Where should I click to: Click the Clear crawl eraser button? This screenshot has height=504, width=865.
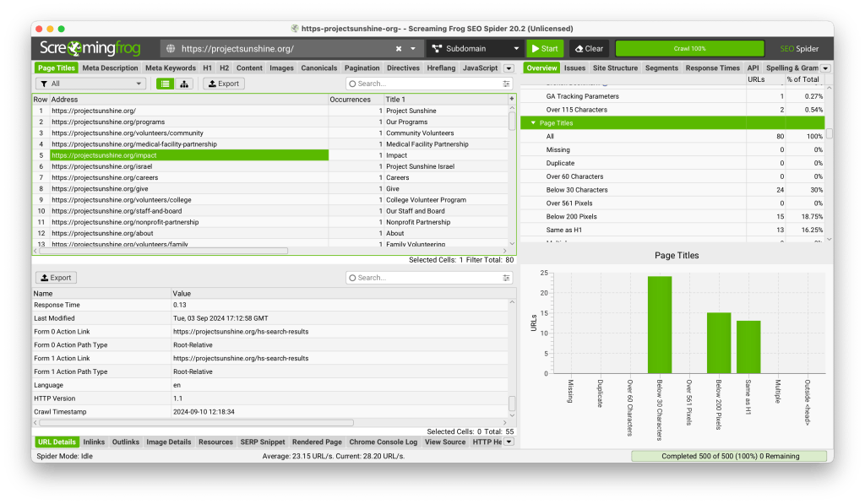pos(588,49)
